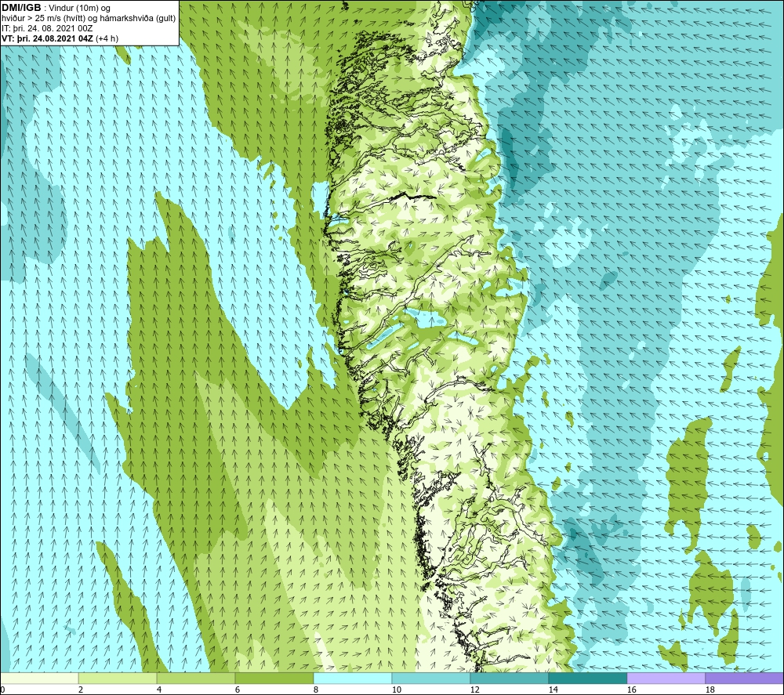The height and width of the screenshot is (695, 784).
Task: Click the purple legend swatch above 18
Action: pos(745,678)
